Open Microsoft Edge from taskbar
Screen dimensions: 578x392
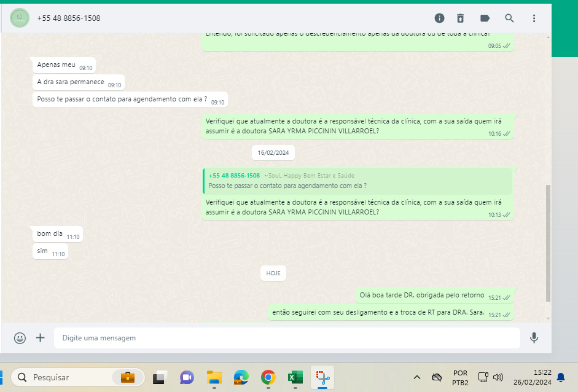coord(241,377)
